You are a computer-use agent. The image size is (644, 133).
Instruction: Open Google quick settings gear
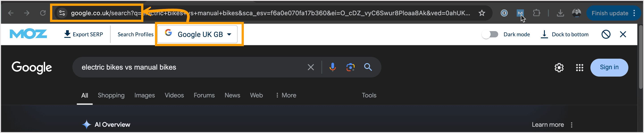click(x=559, y=67)
